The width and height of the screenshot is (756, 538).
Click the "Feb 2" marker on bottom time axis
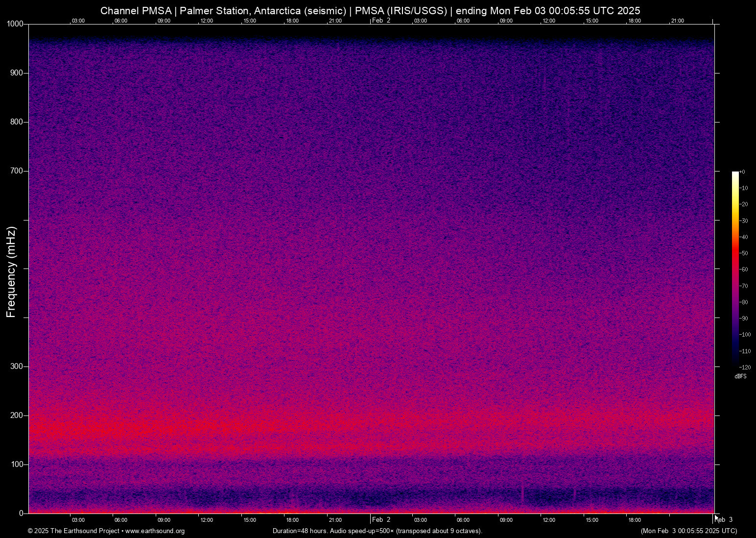381,519
